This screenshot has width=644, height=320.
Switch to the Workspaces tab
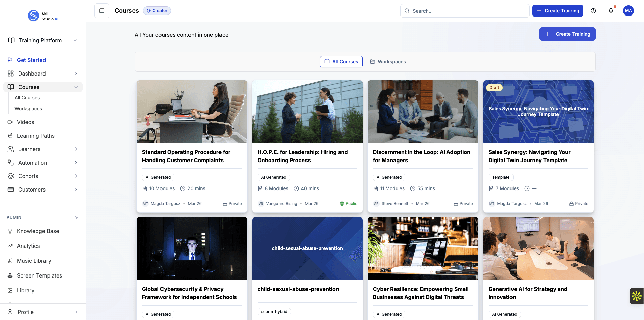(388, 62)
